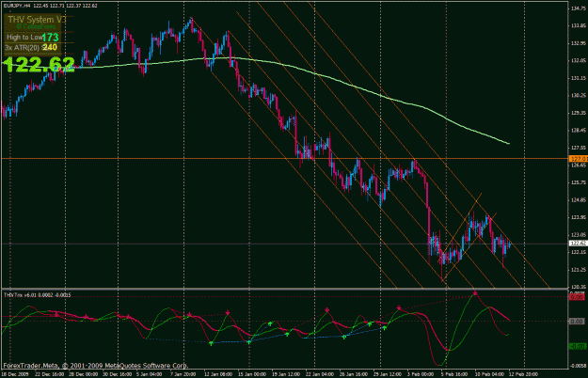Click the 125.75 price axis label

click(x=579, y=182)
